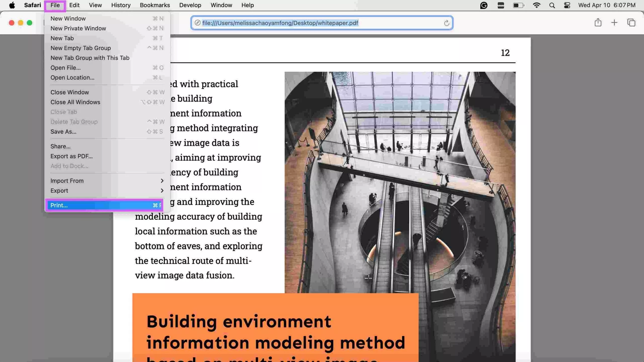The width and height of the screenshot is (644, 362).
Task: Click the keyboard icon in the menu bar
Action: 501,5
